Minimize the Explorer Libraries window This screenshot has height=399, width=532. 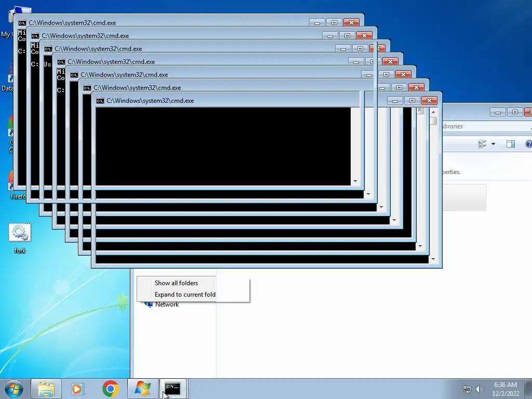[498, 112]
